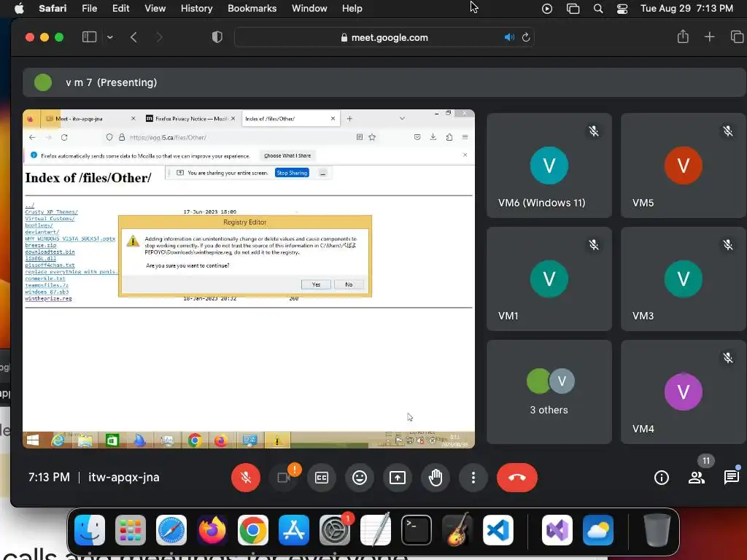The width and height of the screenshot is (747, 560).
Task: Open Google Chrome from the Dock
Action: tap(252, 530)
